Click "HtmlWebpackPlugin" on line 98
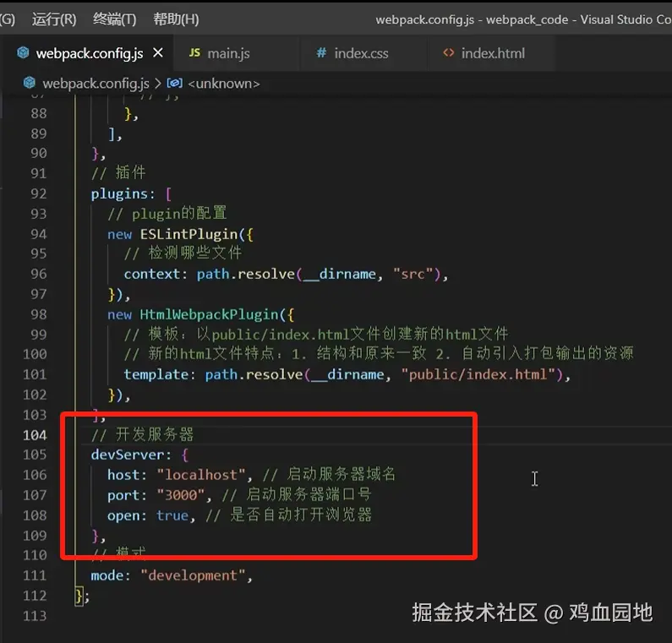This screenshot has width=672, height=643. pos(209,315)
